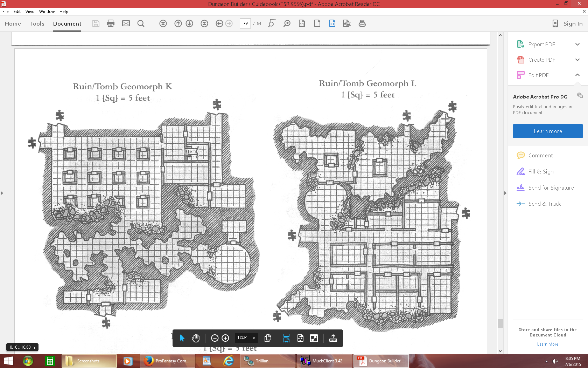
Task: Go to the next page with down arrow
Action: pos(189,23)
